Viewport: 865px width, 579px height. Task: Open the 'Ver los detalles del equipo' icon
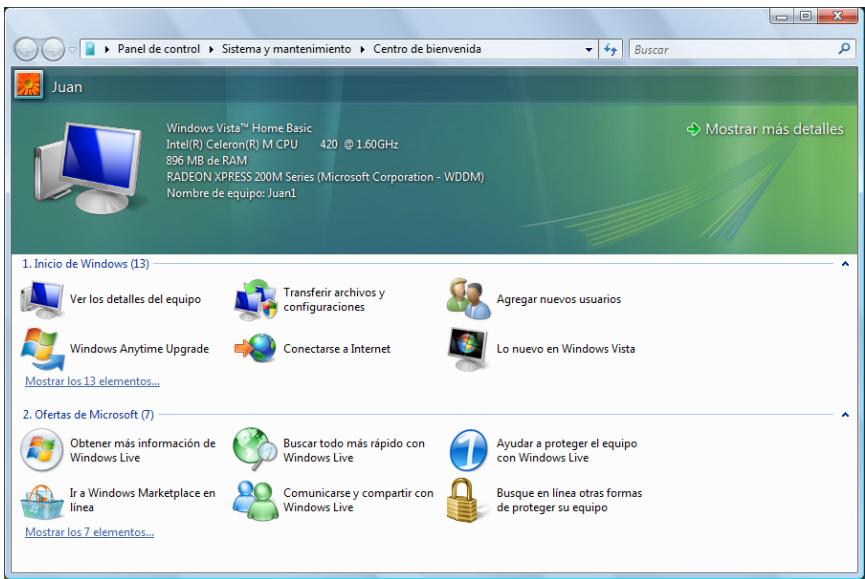click(x=41, y=299)
